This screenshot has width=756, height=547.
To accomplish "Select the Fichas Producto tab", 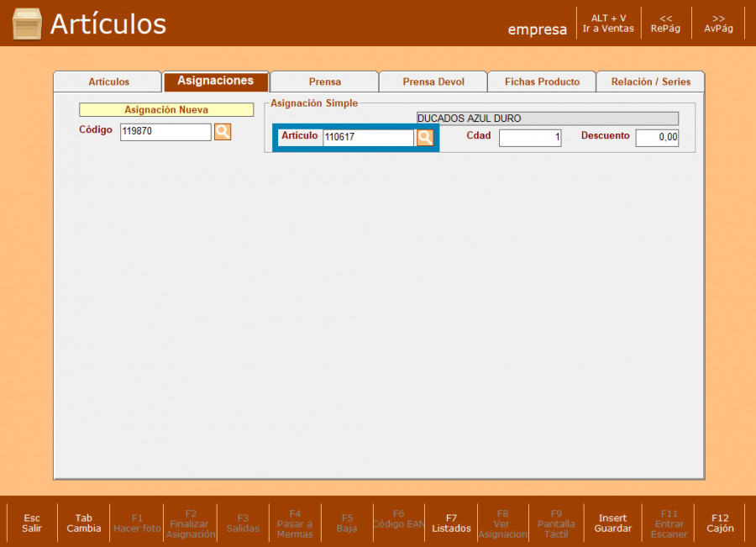I will (x=542, y=82).
